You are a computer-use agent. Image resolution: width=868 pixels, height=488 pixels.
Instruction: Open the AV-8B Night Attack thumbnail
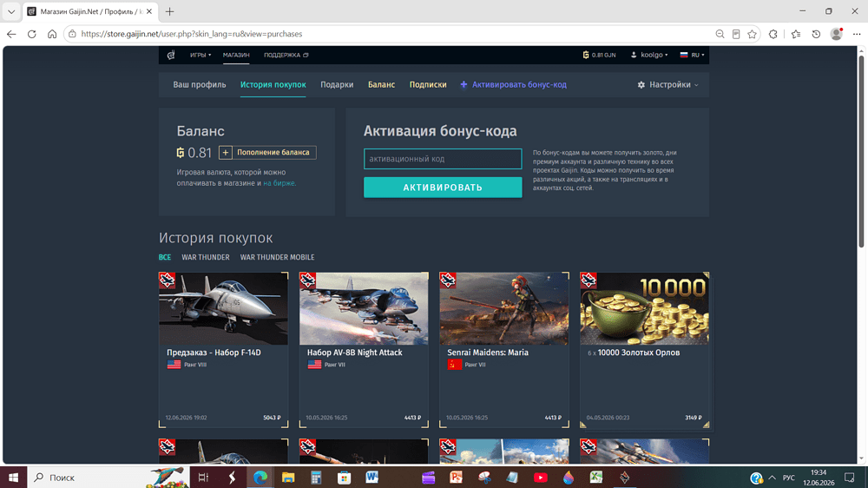[364, 308]
